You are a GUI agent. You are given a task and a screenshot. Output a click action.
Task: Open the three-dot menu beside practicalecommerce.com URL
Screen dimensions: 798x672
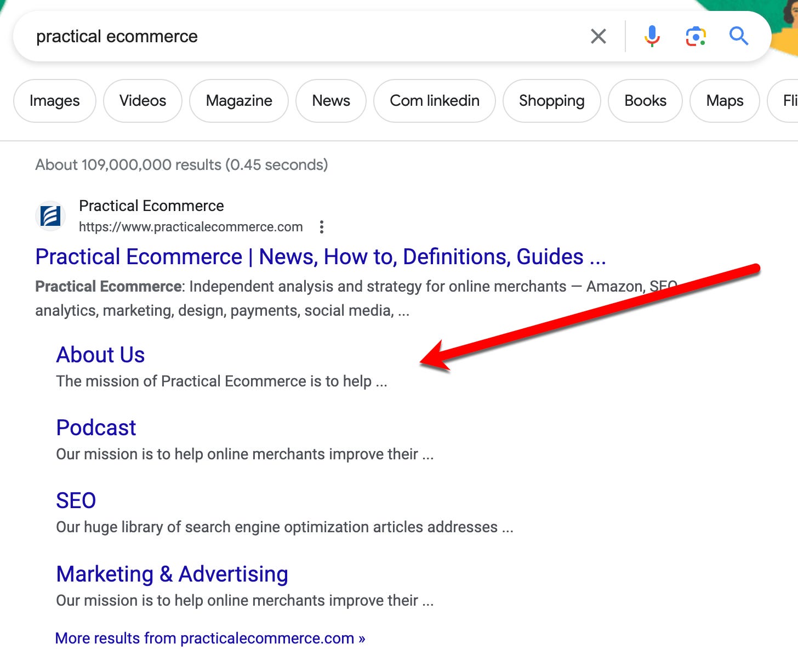(322, 227)
